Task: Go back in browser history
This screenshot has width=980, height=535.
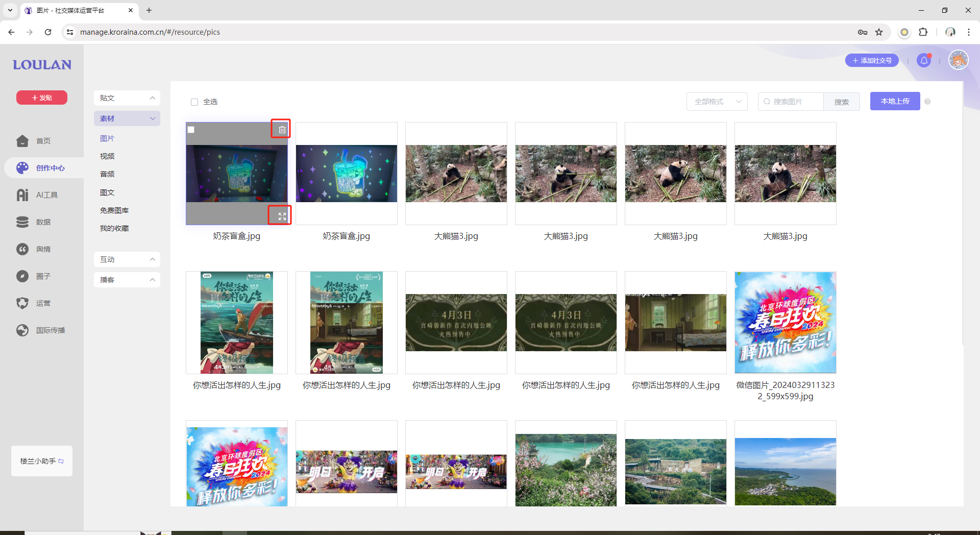Action: [11, 32]
